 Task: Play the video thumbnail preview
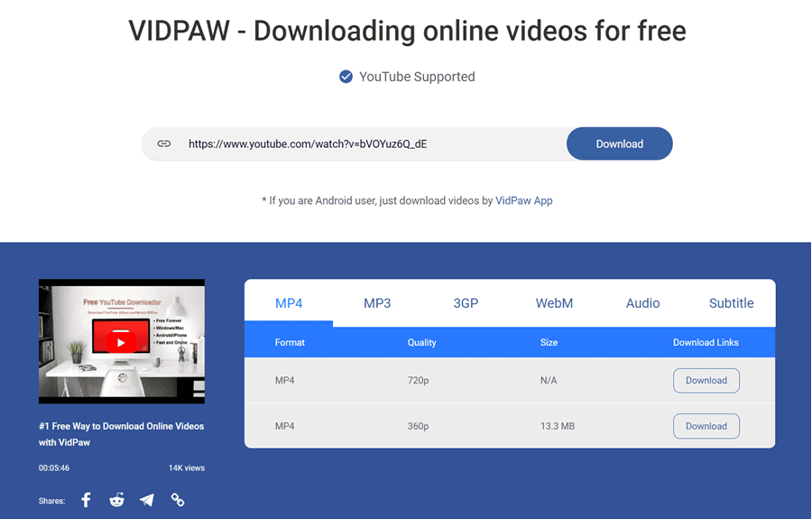(122, 342)
